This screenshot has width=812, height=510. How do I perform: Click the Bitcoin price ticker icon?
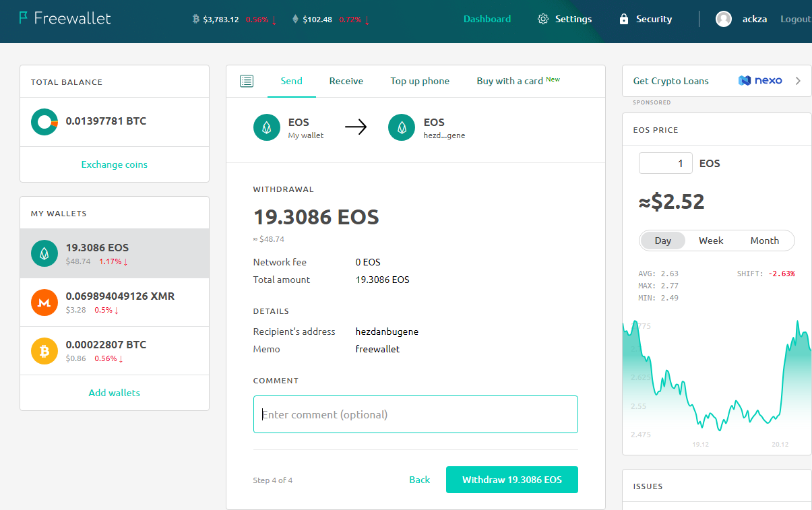pos(196,20)
